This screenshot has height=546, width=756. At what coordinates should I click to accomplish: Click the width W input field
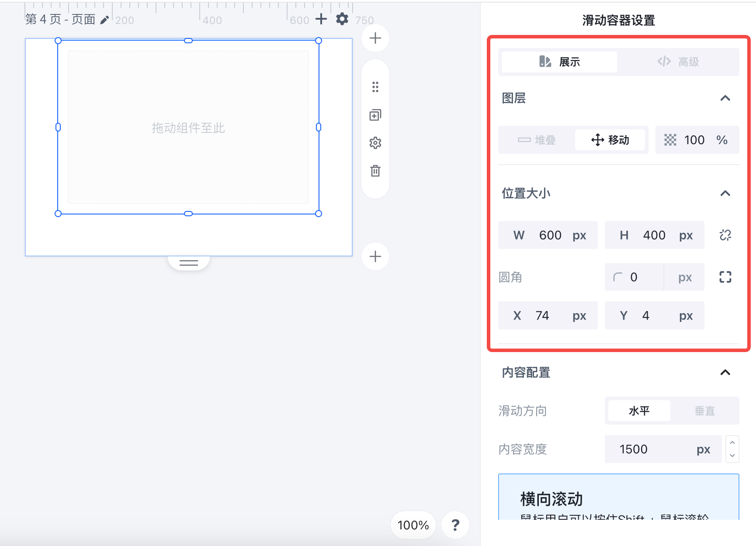point(548,235)
